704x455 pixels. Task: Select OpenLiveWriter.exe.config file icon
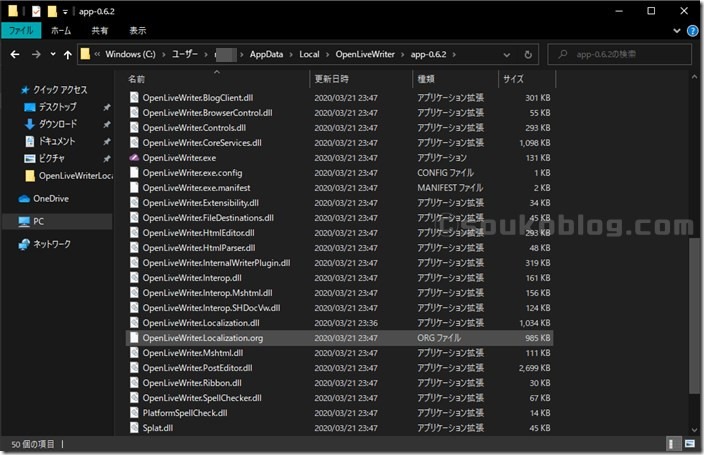click(134, 172)
